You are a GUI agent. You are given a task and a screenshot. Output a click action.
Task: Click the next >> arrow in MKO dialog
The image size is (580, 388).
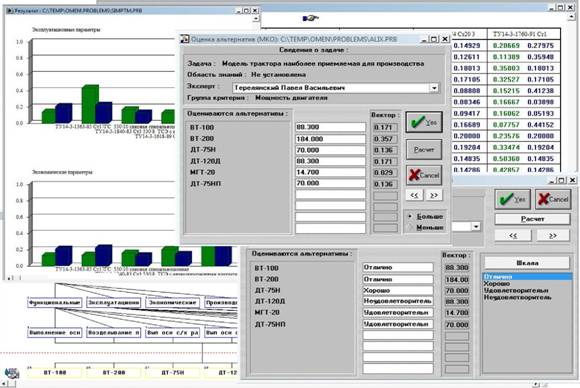pos(434,195)
